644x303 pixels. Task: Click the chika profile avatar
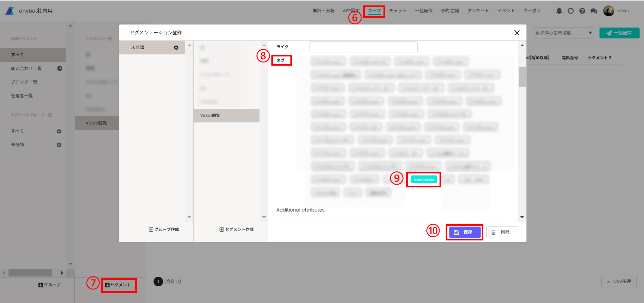(608, 11)
